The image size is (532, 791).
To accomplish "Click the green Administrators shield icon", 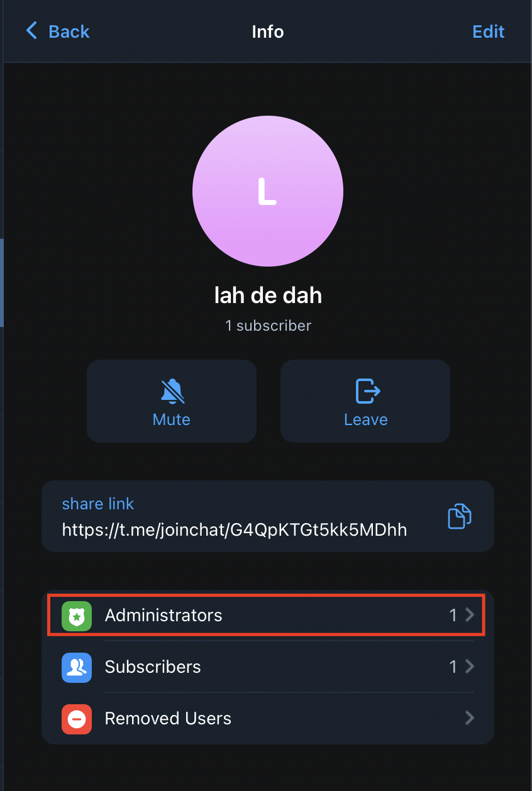I will (77, 616).
